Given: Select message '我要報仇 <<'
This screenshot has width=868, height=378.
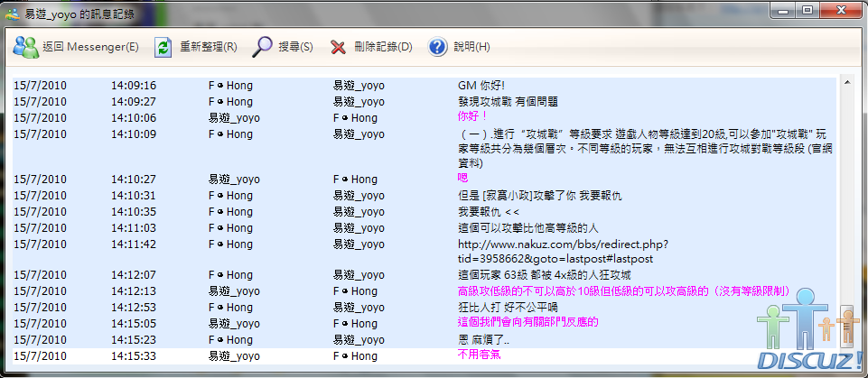Looking at the screenshot, I should (x=489, y=212).
